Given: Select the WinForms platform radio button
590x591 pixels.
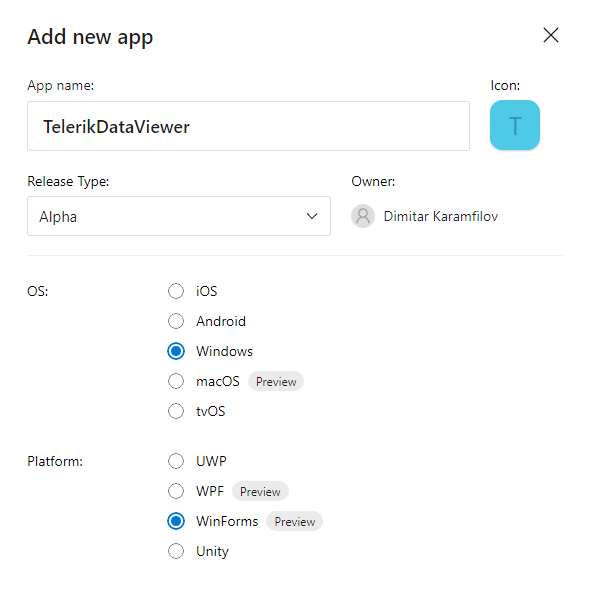Looking at the screenshot, I should click(176, 521).
